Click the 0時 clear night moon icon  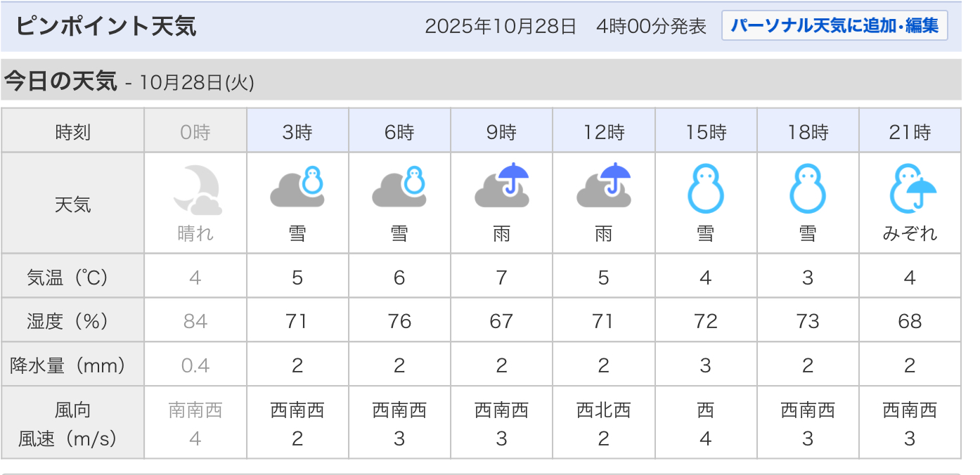point(195,190)
